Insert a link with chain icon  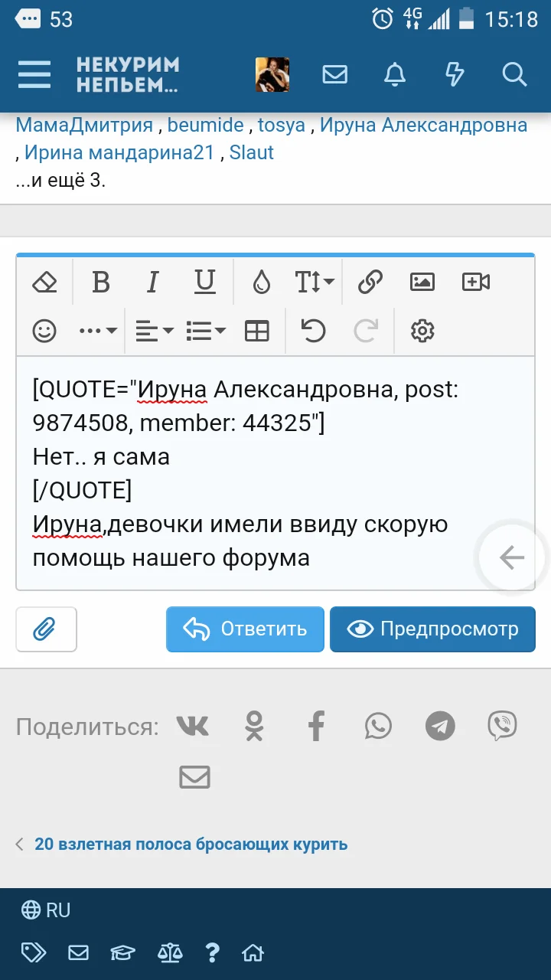[370, 283]
